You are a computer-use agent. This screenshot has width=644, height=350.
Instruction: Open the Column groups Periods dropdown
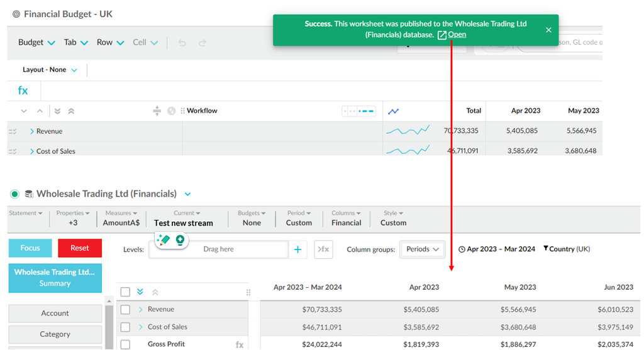pyautogui.click(x=422, y=249)
